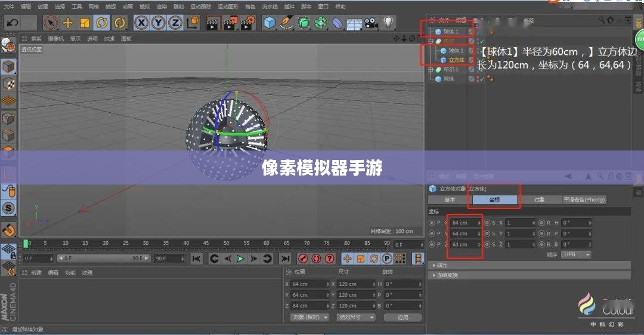Select the live selection arrow tool
This screenshot has width=644, height=335.
pyautogui.click(x=51, y=23)
